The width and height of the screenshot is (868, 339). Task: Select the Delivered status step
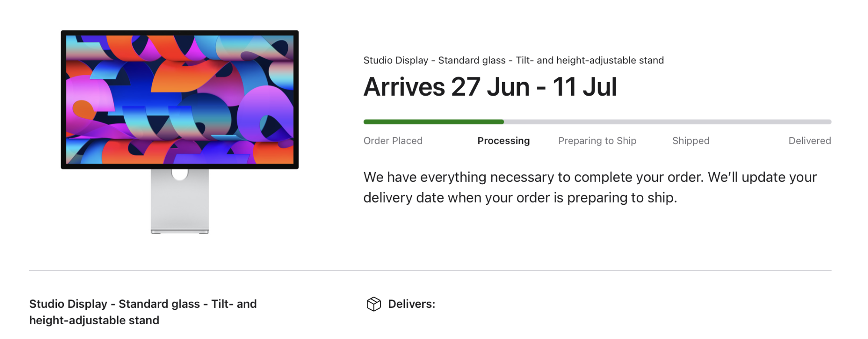pyautogui.click(x=809, y=141)
